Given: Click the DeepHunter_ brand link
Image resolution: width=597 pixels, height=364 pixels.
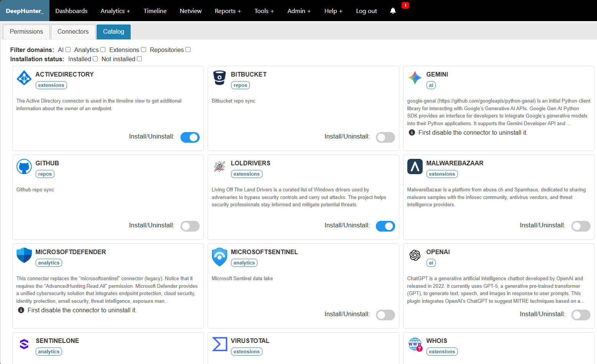Looking at the screenshot, I should (25, 11).
